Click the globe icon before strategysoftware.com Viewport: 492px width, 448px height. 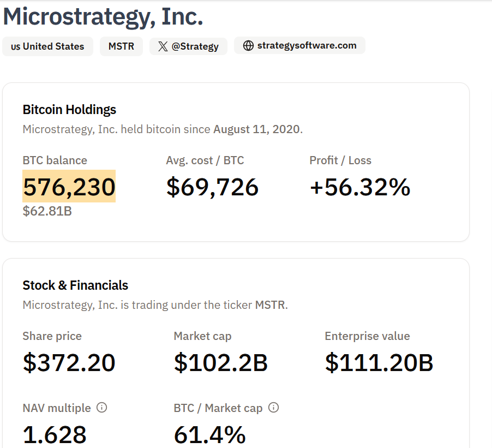248,45
